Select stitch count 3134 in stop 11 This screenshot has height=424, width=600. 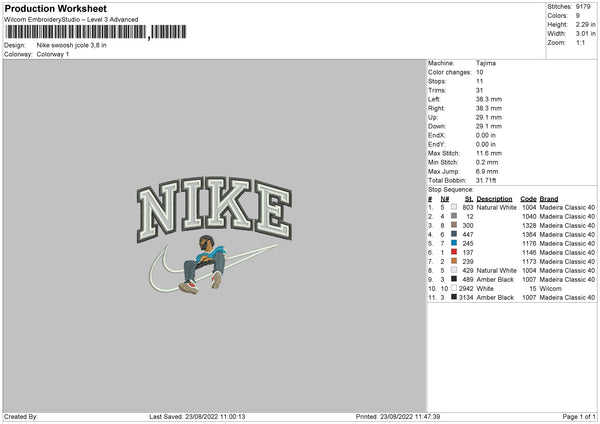tap(466, 297)
